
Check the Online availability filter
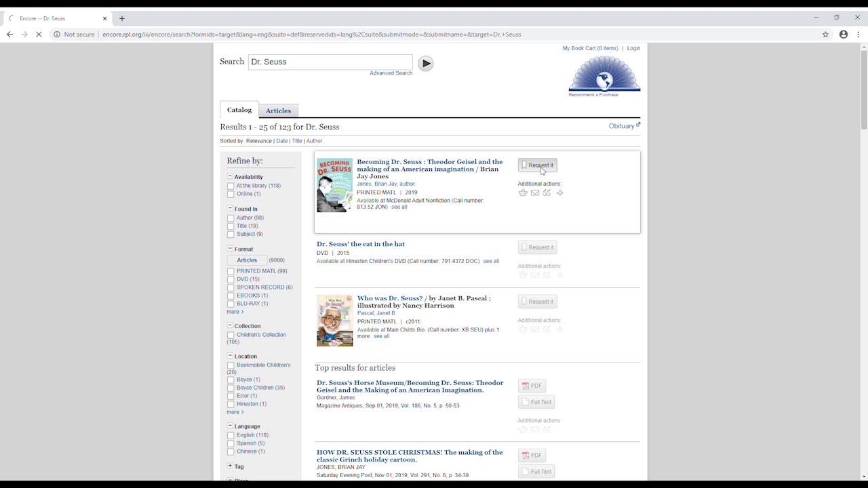(231, 194)
